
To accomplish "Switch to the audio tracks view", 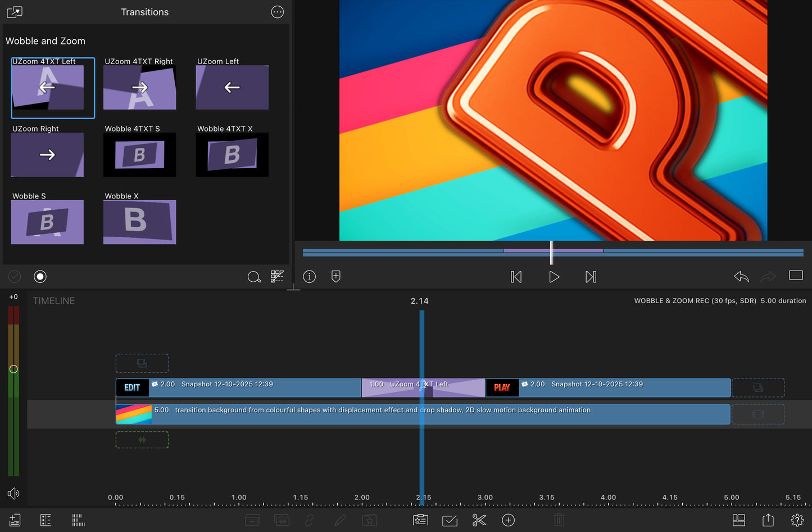I will pos(78,520).
